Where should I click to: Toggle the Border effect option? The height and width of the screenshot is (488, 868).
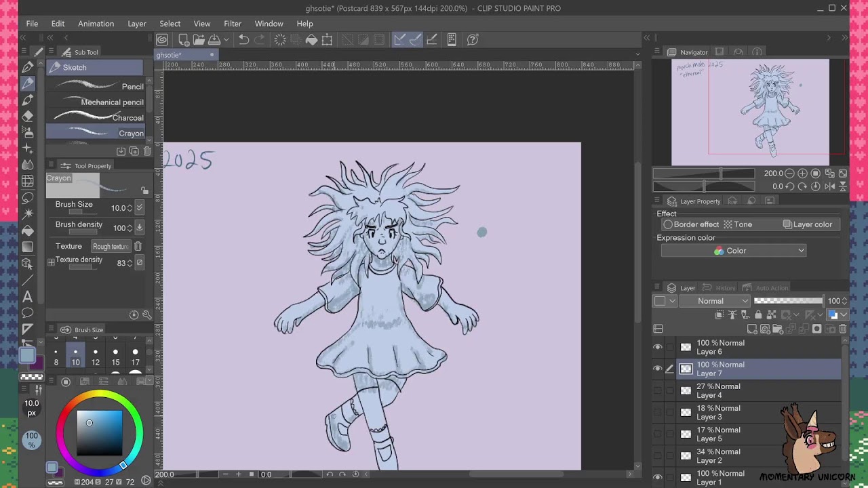click(x=691, y=224)
